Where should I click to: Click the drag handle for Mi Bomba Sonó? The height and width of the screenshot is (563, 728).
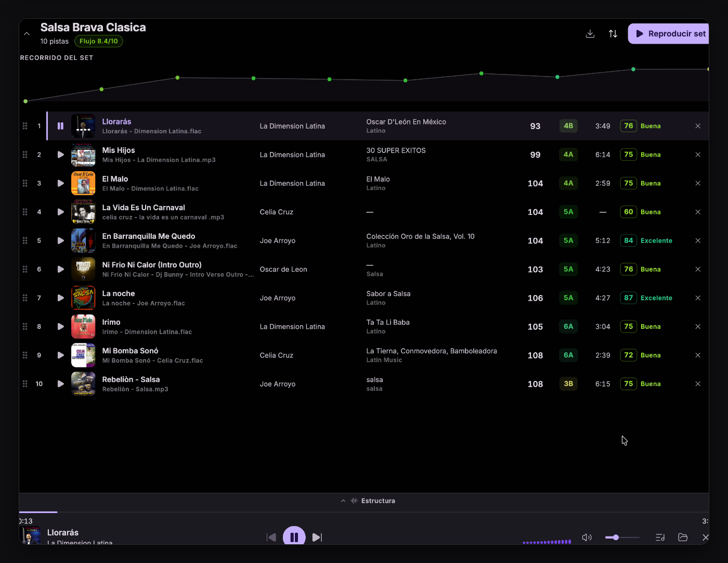(25, 355)
